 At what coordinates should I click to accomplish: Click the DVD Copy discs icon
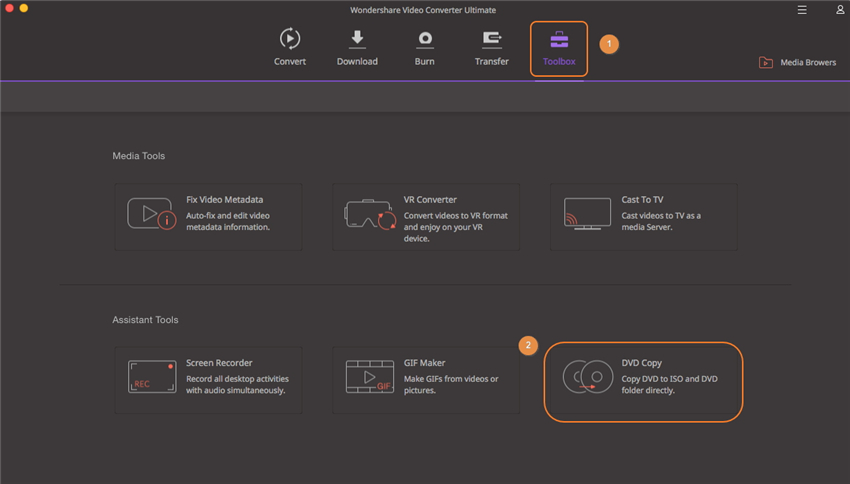(588, 377)
